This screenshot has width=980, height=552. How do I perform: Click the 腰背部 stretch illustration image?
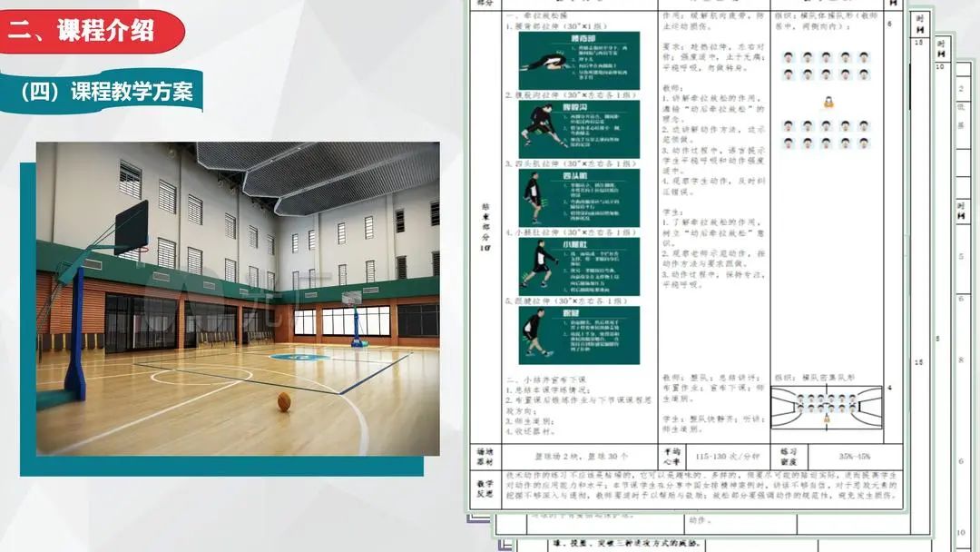(x=578, y=61)
